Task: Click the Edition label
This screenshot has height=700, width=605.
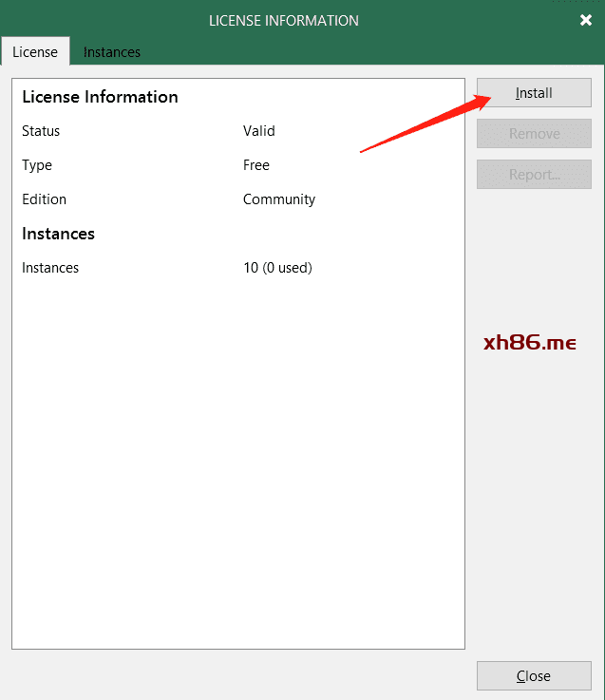Action: tap(45, 199)
